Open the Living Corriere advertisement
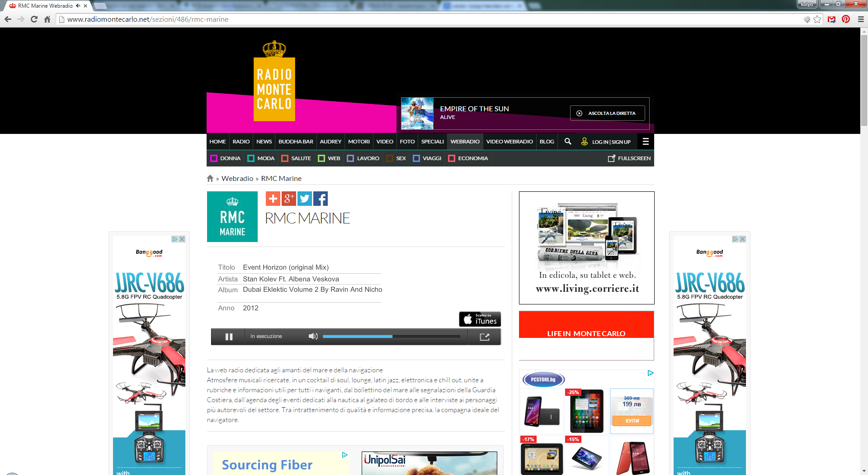868x475 pixels. pyautogui.click(x=586, y=248)
